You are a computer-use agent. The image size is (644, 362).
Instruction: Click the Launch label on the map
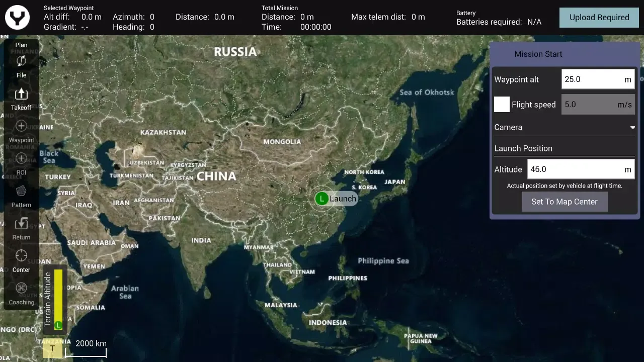(343, 199)
